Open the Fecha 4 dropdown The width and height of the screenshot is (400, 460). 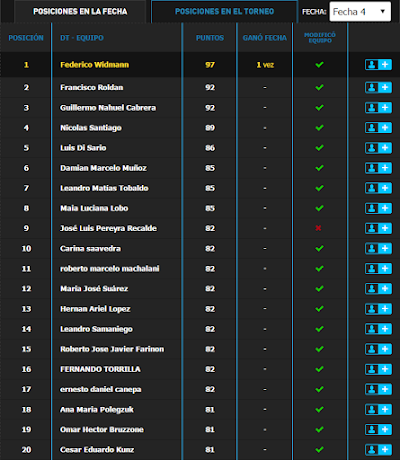[360, 12]
